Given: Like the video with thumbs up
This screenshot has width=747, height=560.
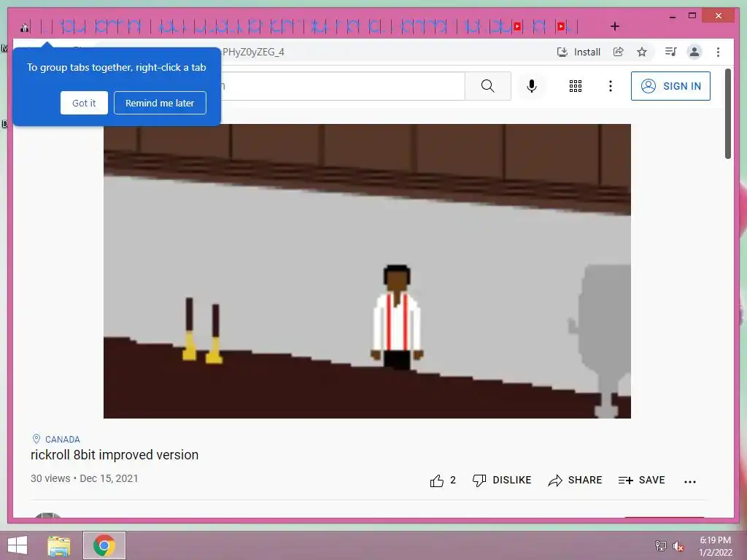Looking at the screenshot, I should coord(436,481).
